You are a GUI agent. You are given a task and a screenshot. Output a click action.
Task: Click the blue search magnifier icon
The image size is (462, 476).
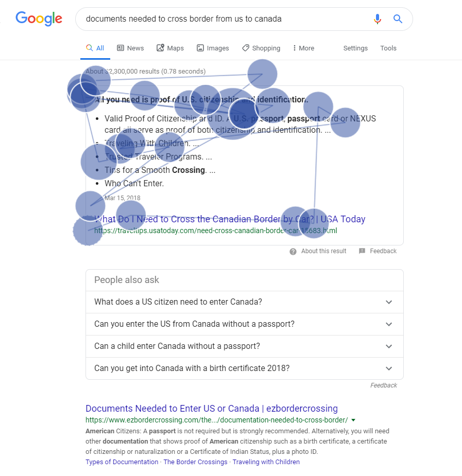click(398, 19)
